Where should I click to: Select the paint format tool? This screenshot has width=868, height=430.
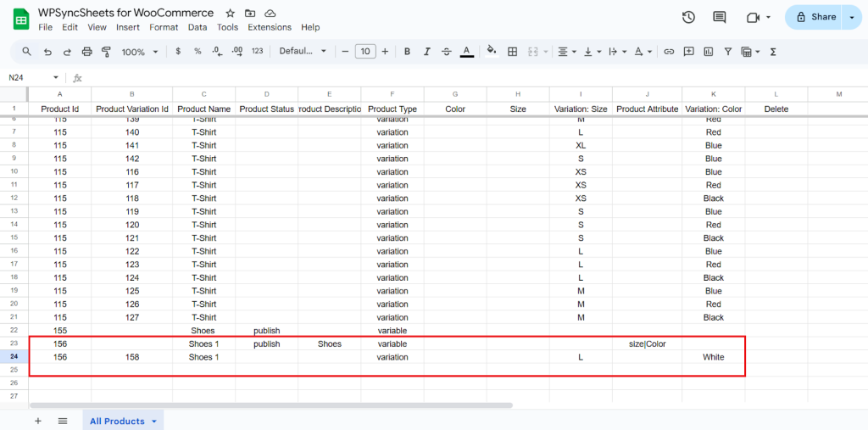(106, 52)
